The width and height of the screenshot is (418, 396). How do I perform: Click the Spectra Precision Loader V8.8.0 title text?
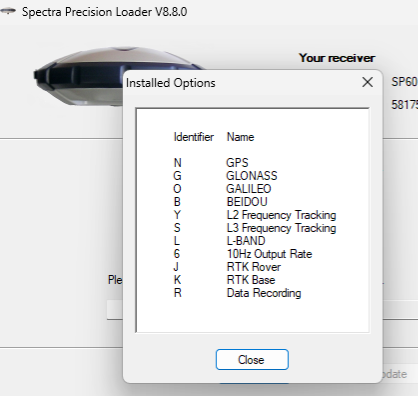[x=104, y=12]
